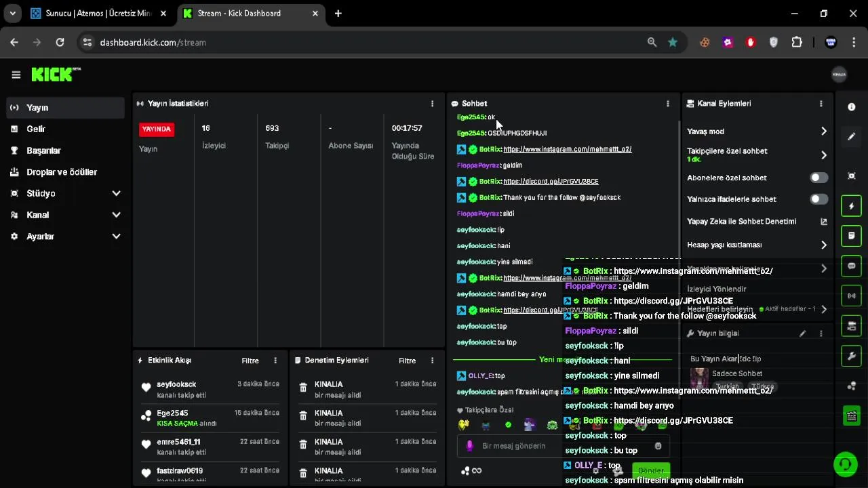Click the wrench icon in the right sidebar

tap(852, 356)
